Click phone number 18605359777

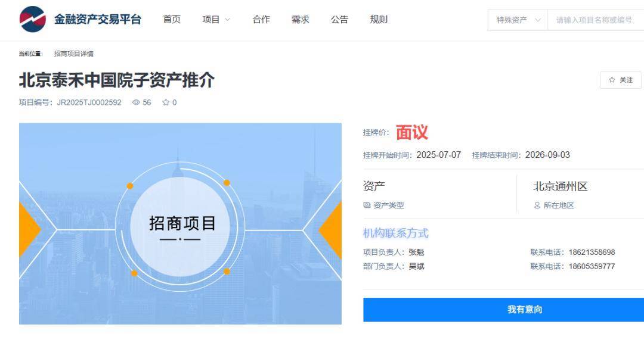(x=592, y=267)
